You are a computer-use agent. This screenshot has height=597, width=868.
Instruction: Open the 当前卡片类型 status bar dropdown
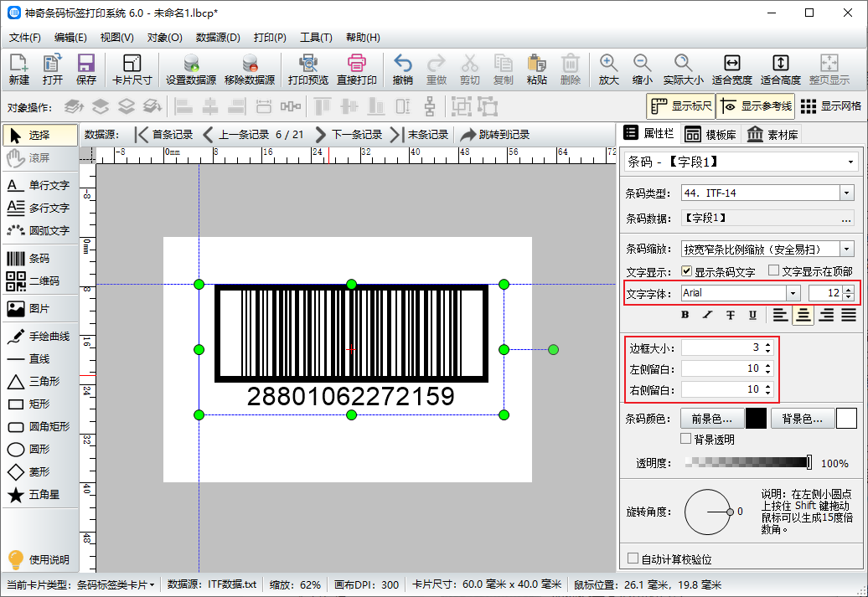(152, 584)
